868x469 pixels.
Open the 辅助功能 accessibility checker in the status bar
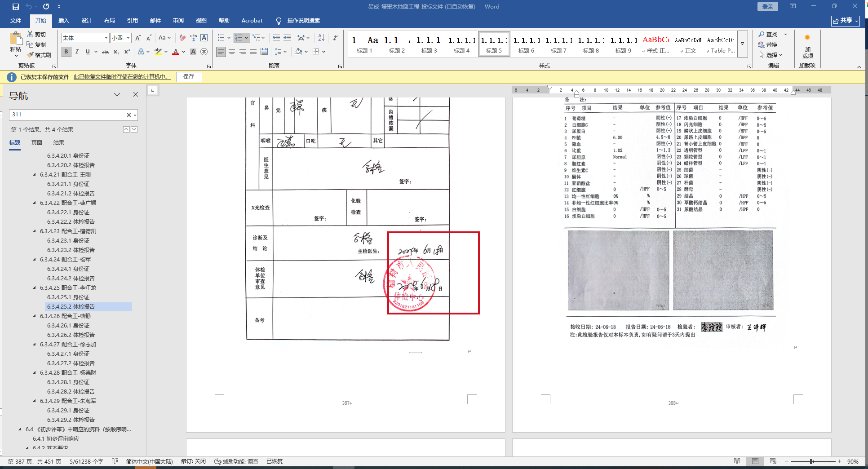(237, 461)
